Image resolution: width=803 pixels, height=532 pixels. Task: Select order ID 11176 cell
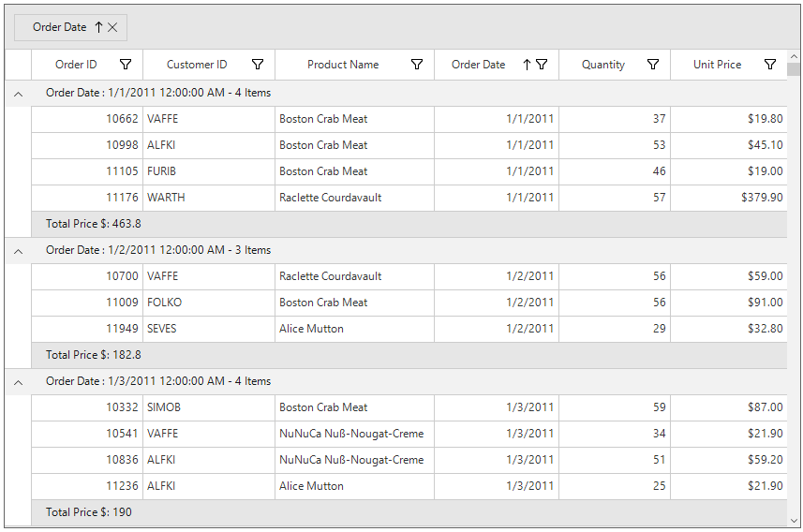tap(87, 198)
